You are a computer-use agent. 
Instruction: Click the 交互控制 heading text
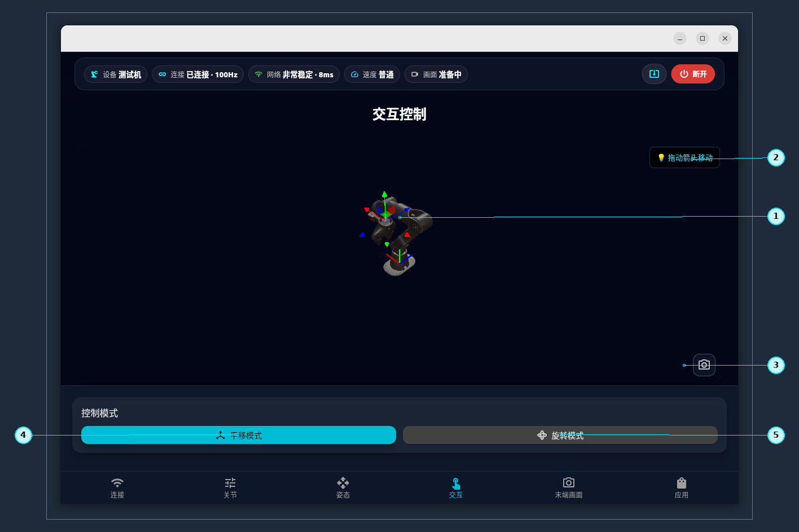(x=399, y=114)
